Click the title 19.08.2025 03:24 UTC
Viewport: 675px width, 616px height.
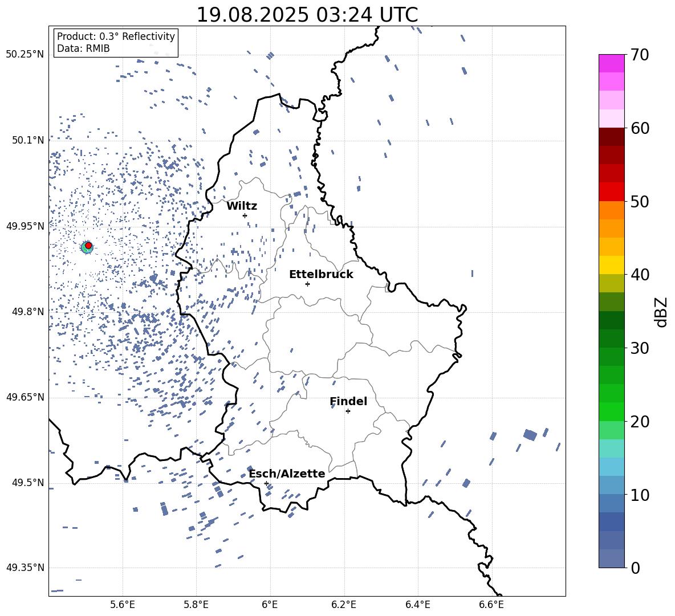click(307, 15)
